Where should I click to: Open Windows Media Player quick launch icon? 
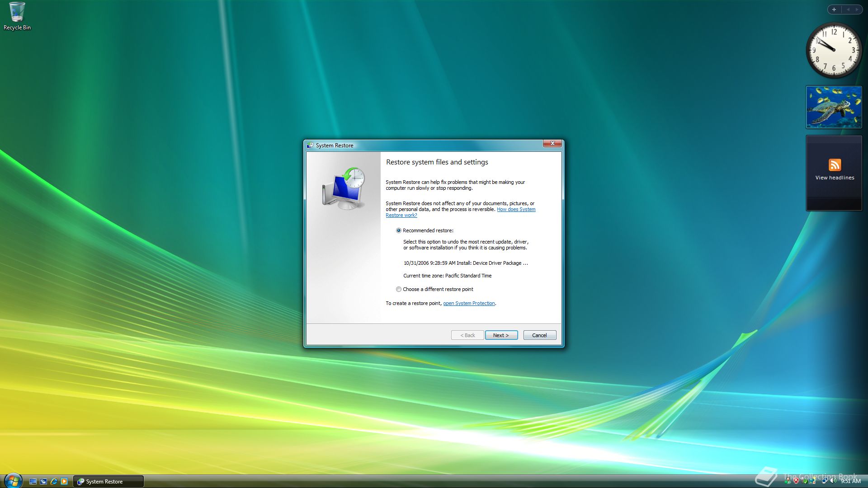click(64, 481)
